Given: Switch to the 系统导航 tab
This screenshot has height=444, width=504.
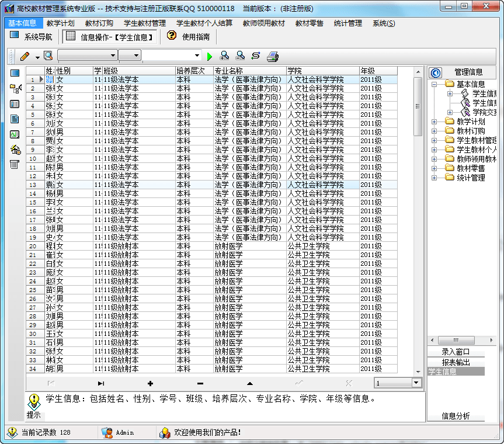Looking at the screenshot, I should pos(32,36).
